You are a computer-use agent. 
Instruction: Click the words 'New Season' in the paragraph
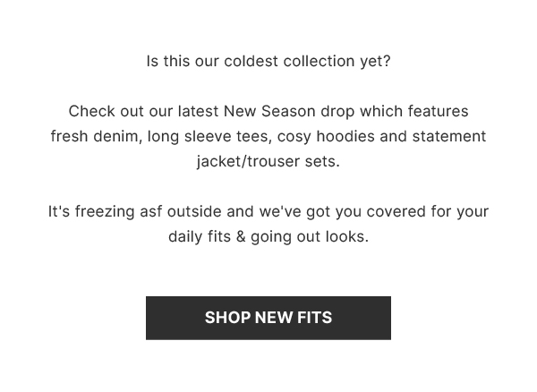pos(269,111)
